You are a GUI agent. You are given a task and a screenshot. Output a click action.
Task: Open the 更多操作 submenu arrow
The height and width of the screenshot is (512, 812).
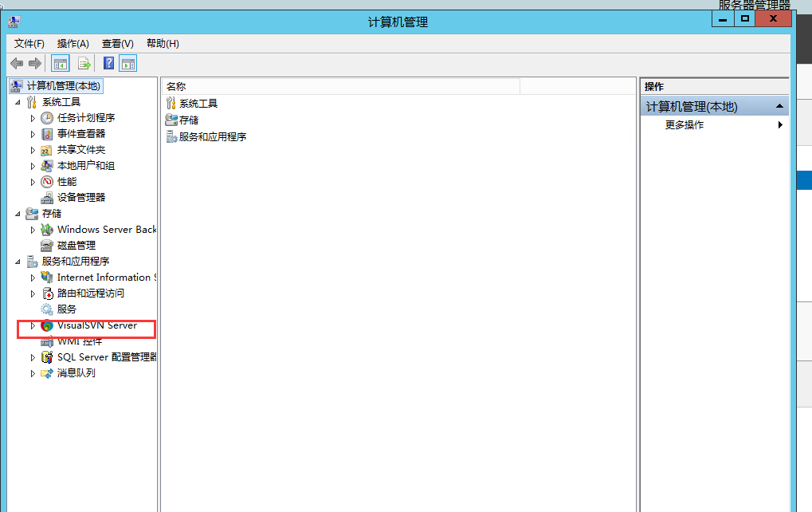point(780,124)
